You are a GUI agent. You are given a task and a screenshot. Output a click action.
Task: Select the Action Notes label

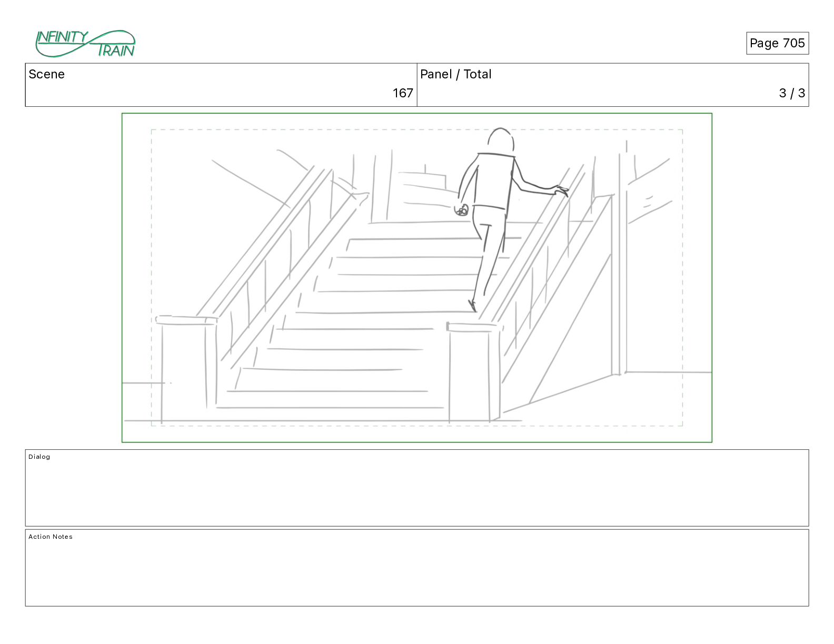point(51,537)
